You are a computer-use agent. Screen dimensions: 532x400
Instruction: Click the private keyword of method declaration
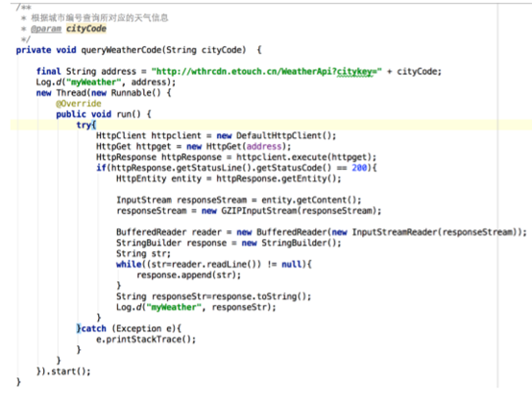[x=34, y=50]
